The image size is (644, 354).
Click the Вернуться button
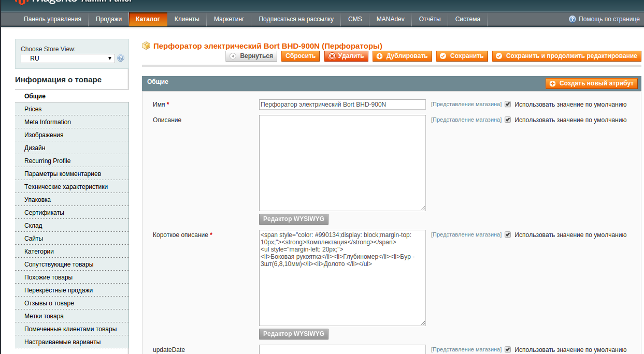pyautogui.click(x=251, y=56)
